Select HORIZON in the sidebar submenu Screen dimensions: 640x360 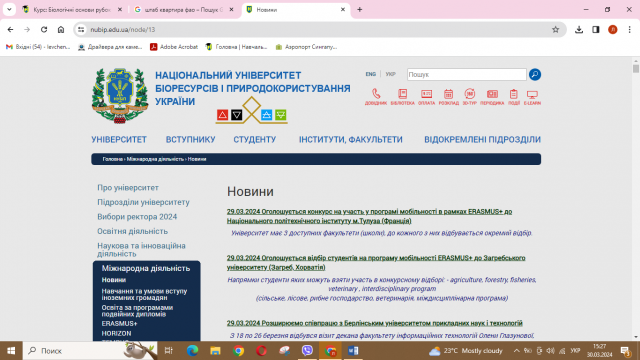[x=116, y=333]
